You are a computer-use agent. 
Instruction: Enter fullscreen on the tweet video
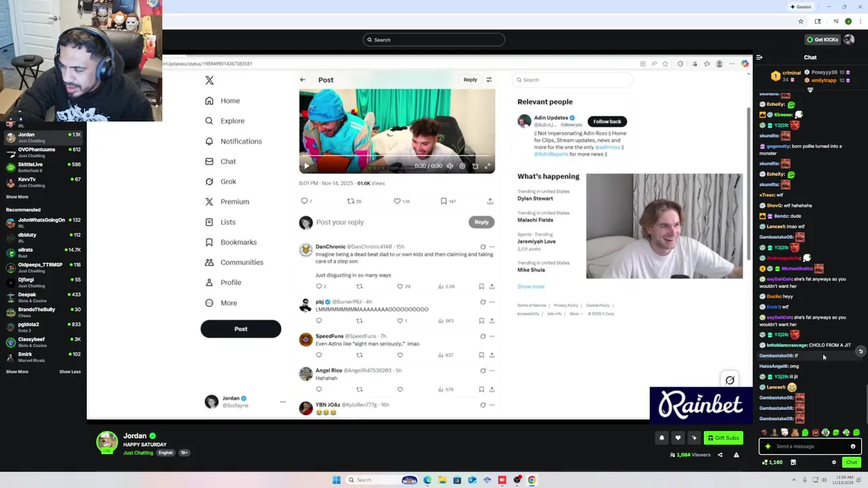(x=488, y=165)
